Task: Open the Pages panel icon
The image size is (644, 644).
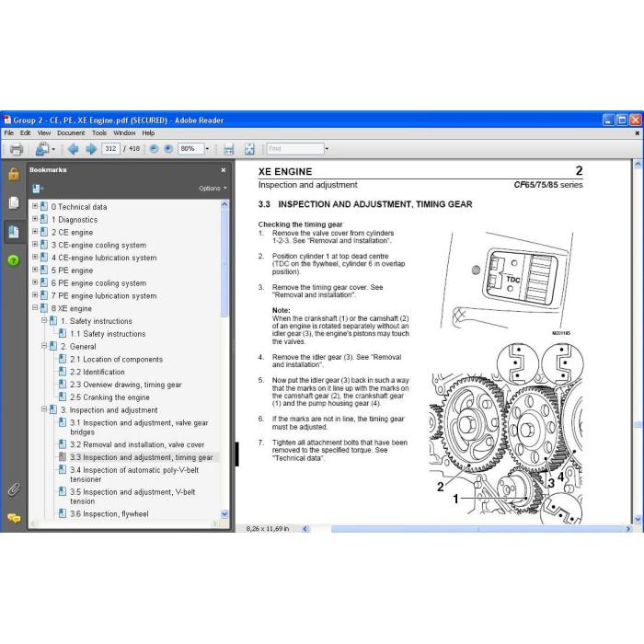Action: [14, 202]
